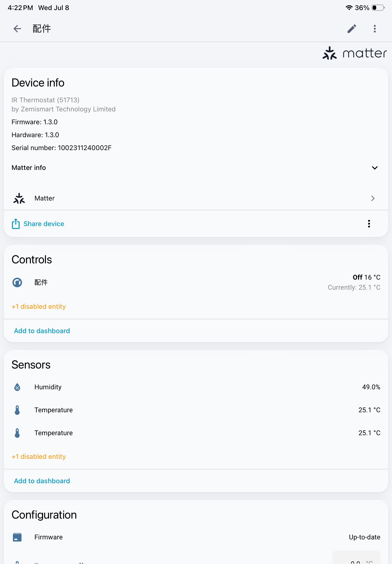
Task: Tap the thermostat icon in Controls
Action: click(17, 282)
